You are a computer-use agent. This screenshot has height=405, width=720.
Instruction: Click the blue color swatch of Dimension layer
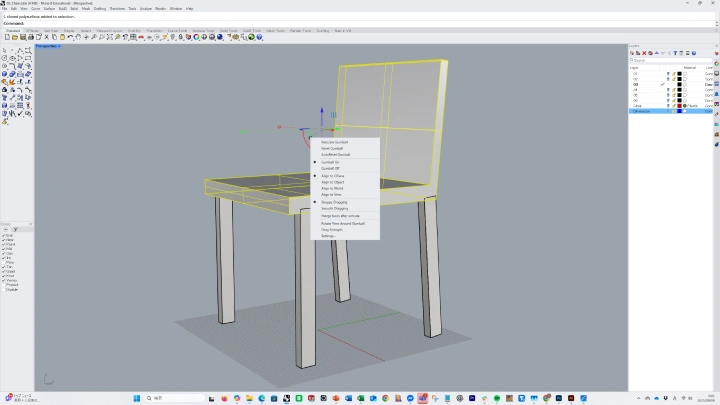pyautogui.click(x=680, y=111)
